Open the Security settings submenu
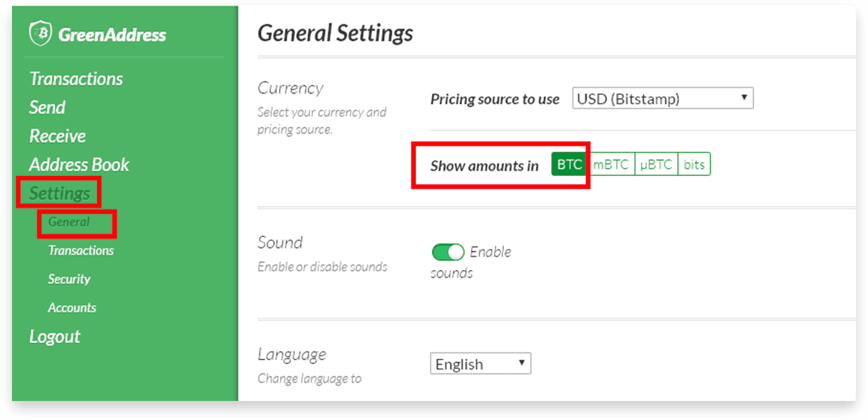This screenshot has height=420, width=868. 69,279
